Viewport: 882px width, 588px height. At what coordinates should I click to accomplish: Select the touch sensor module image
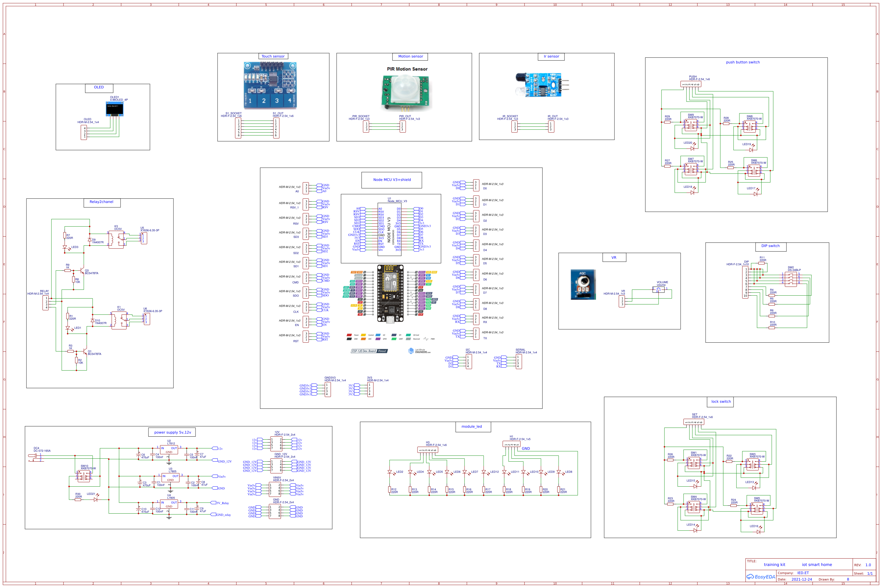coord(270,86)
